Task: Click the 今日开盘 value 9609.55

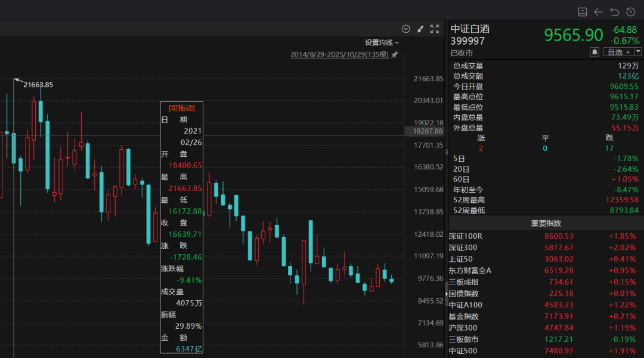Action: (x=624, y=87)
